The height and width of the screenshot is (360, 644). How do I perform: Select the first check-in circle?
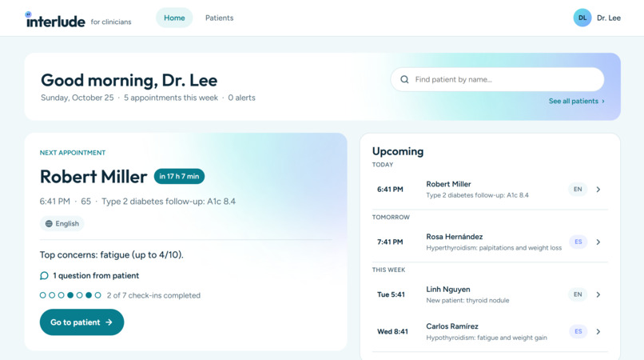[42, 295]
